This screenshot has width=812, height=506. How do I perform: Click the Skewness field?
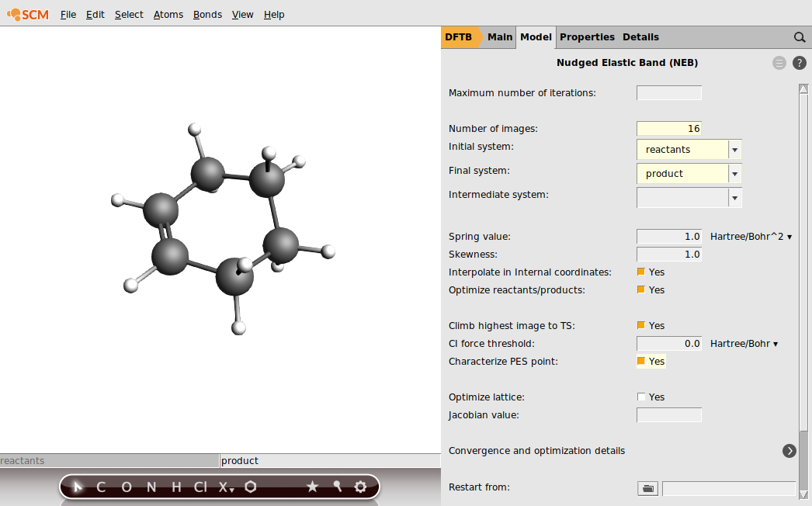(x=669, y=255)
